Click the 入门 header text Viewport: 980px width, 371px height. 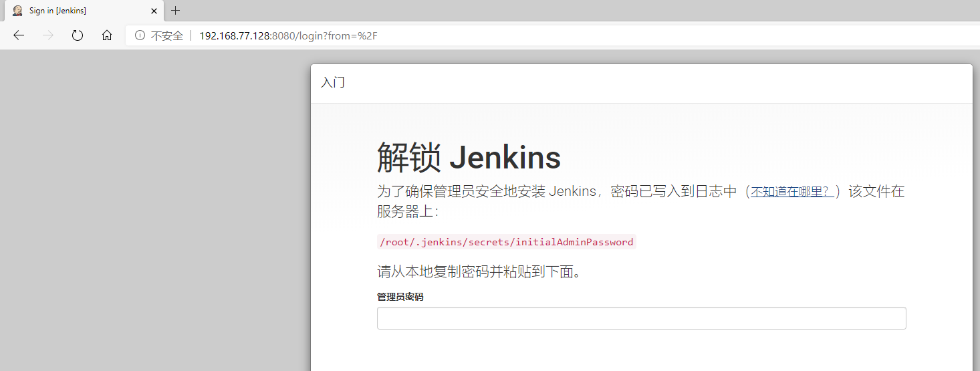[333, 83]
